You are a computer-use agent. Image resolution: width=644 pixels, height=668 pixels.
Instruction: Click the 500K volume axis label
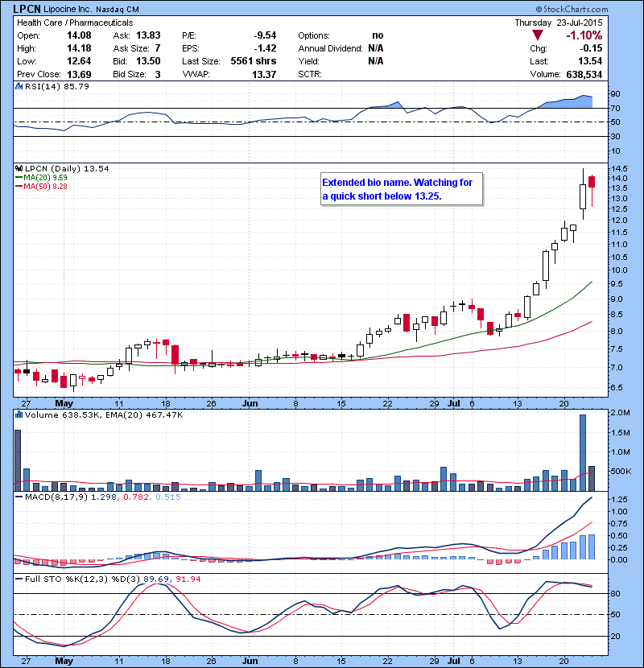click(621, 471)
